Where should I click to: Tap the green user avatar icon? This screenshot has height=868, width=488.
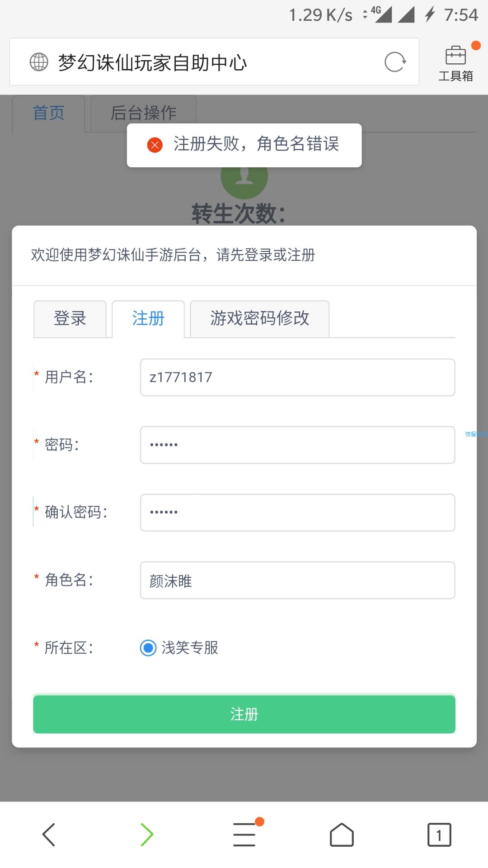pos(244,181)
